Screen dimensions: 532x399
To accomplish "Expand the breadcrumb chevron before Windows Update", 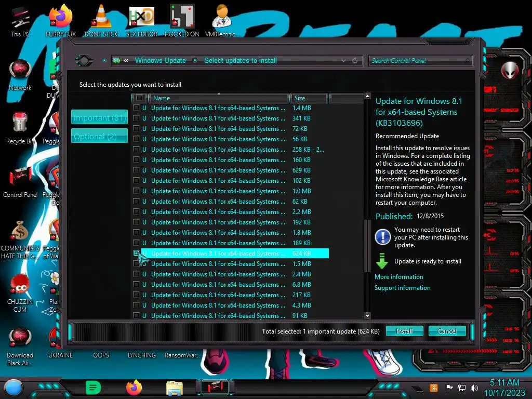I will (126, 61).
